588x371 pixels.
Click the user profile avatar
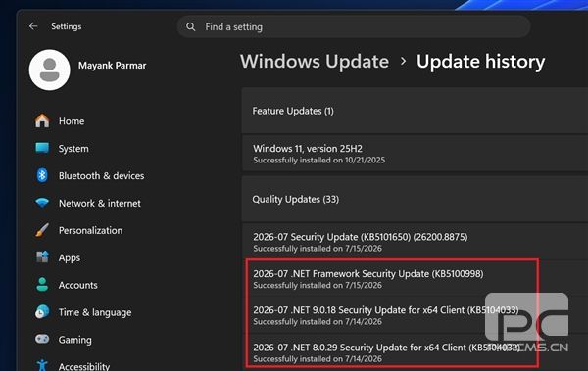(x=50, y=70)
